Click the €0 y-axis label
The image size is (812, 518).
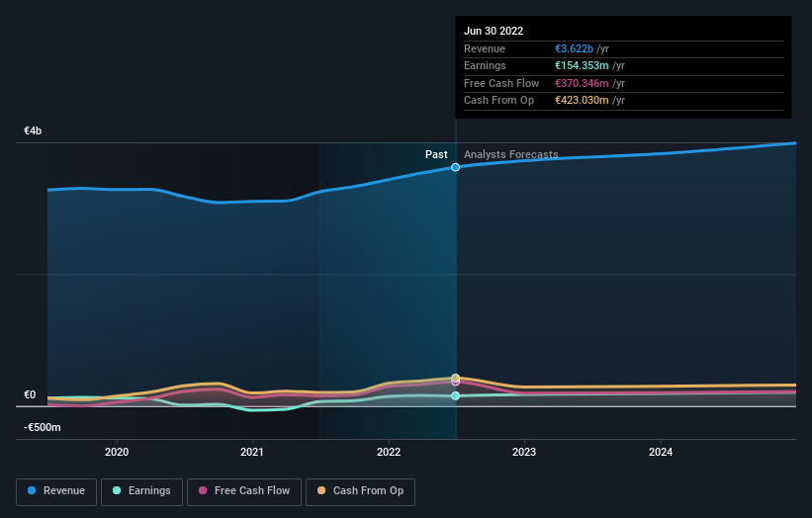pos(30,394)
